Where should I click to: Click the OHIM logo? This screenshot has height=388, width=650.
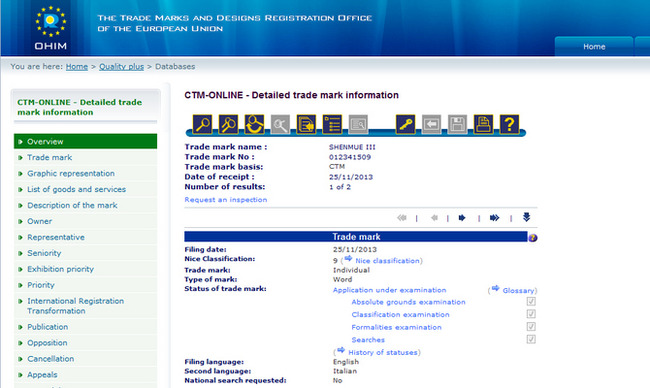point(51,27)
